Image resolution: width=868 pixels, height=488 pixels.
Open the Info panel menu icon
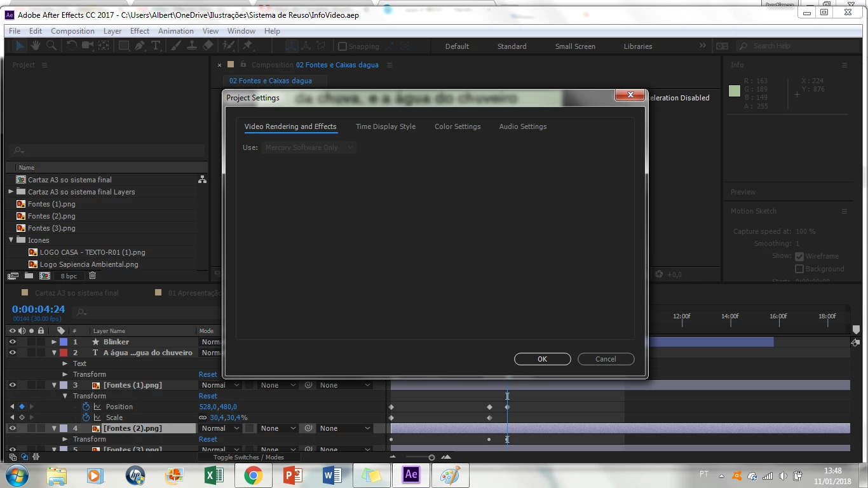coord(844,65)
